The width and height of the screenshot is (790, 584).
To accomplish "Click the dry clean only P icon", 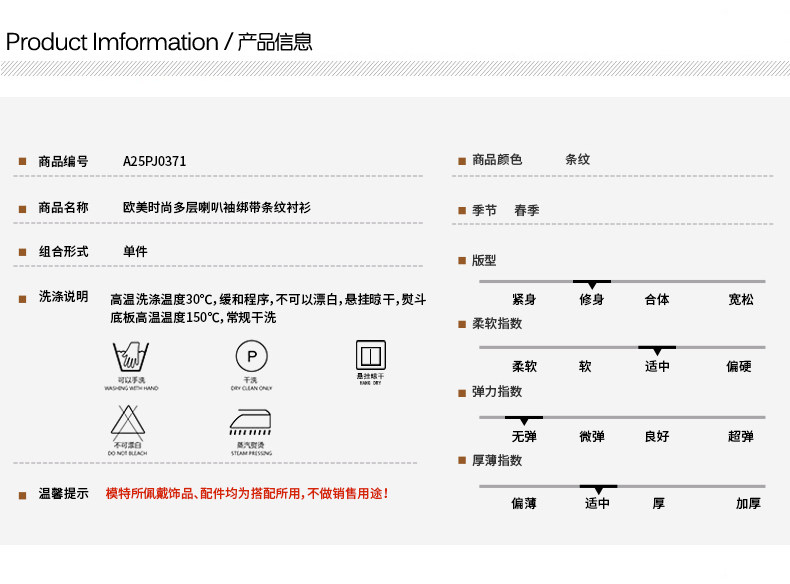I will (251, 356).
